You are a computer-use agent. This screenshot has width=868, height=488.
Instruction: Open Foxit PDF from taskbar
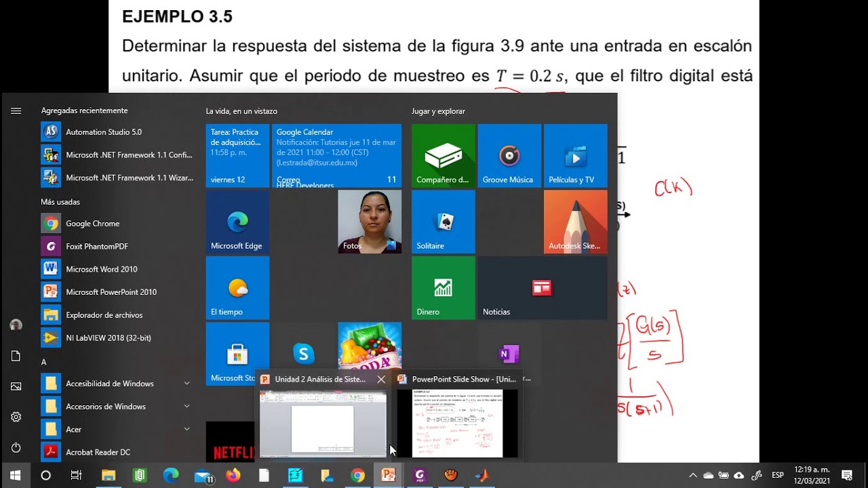[x=420, y=475]
